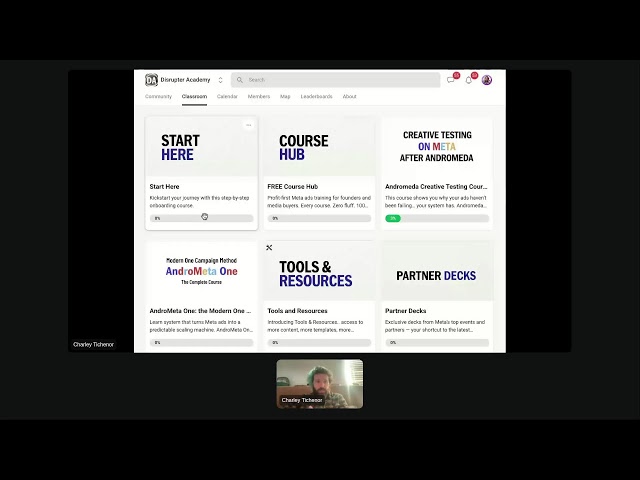640x480 pixels.
Task: Select the Classroom tab
Action: pyautogui.click(x=194, y=97)
